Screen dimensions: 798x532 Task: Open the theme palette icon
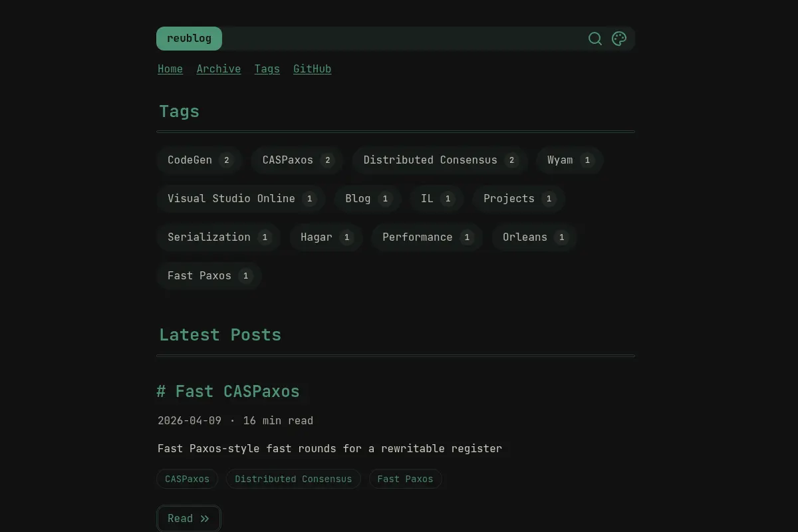(619, 39)
